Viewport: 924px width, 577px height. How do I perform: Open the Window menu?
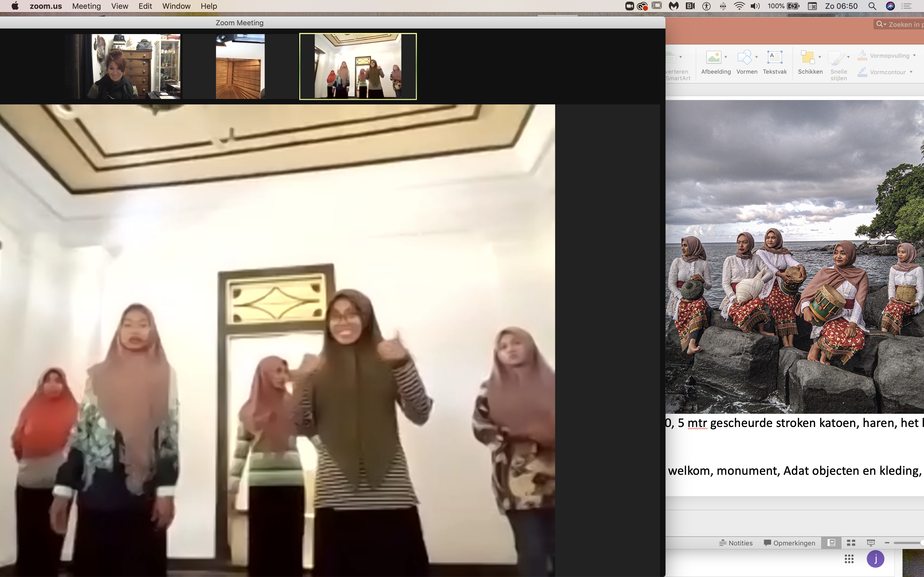click(x=176, y=6)
